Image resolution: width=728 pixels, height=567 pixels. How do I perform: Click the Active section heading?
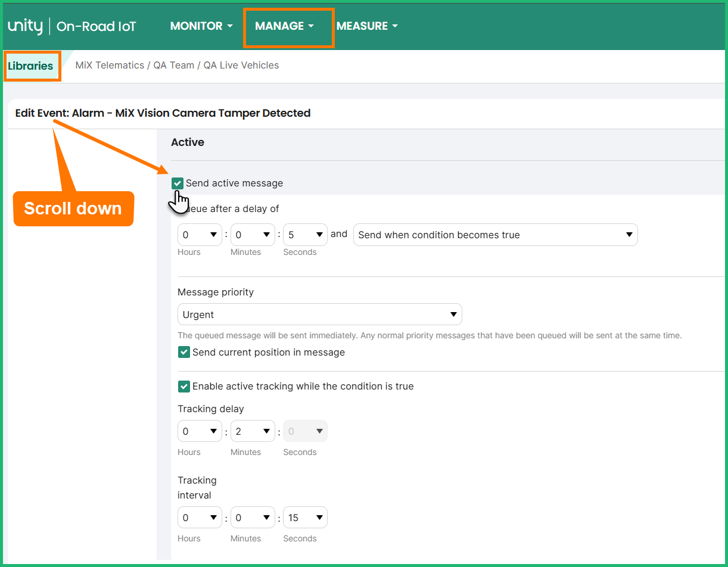[188, 142]
